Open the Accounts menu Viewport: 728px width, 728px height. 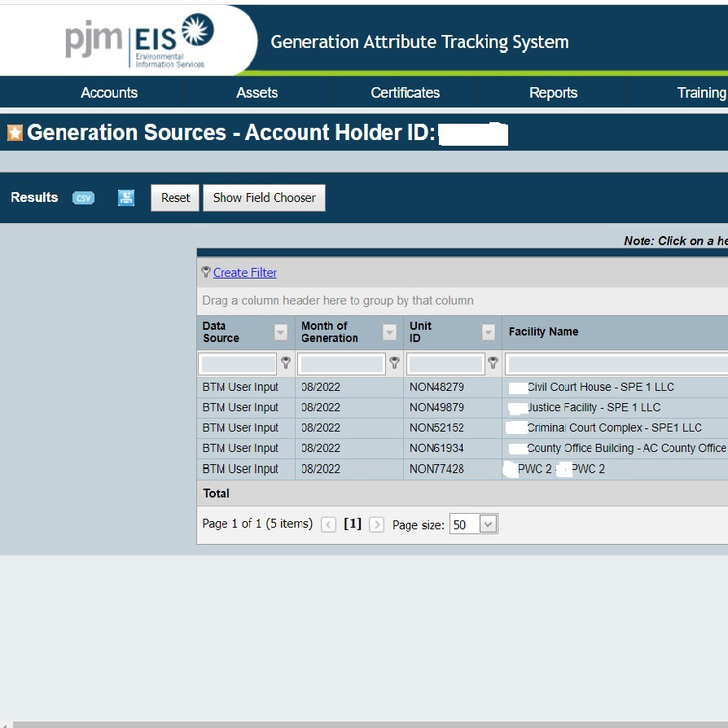(x=109, y=93)
